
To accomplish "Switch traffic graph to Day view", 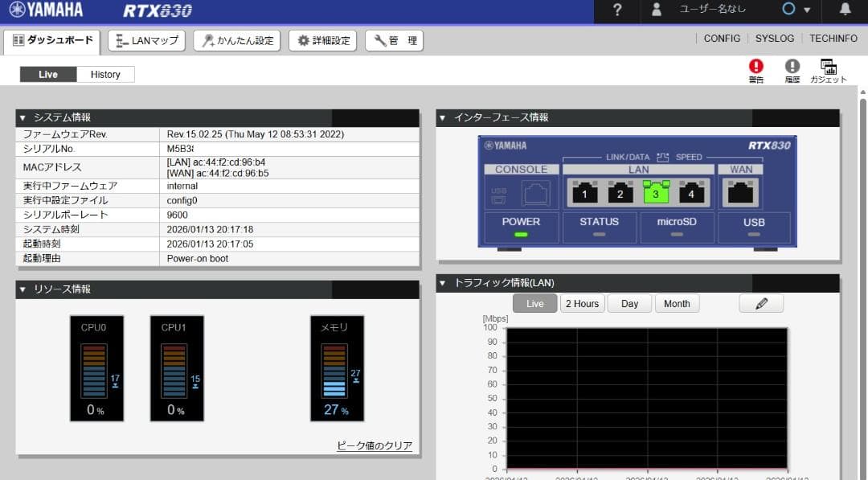I will (x=629, y=303).
